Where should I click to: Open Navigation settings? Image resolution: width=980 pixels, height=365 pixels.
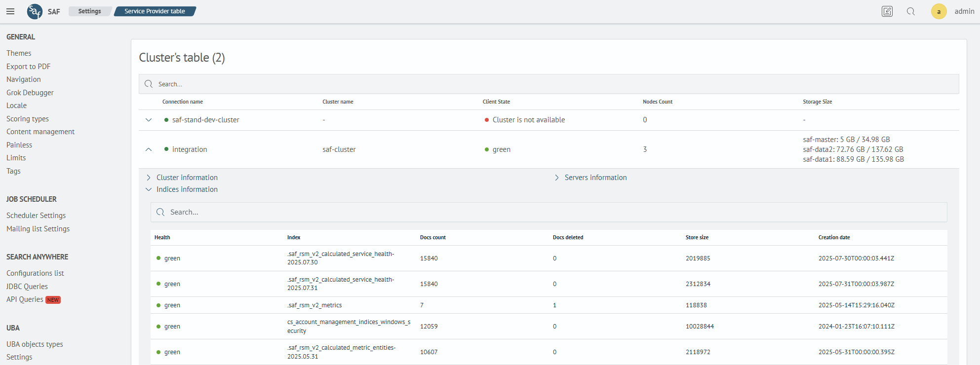[24, 79]
